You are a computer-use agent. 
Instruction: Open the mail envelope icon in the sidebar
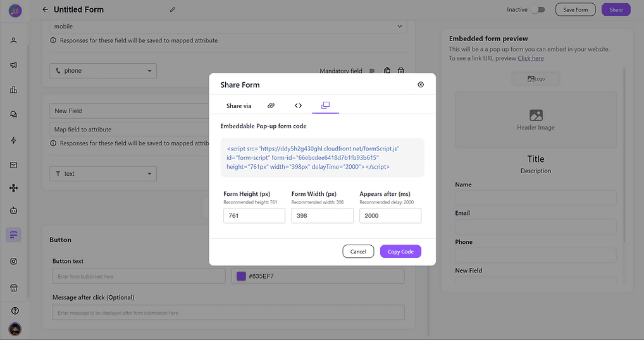[x=13, y=165]
